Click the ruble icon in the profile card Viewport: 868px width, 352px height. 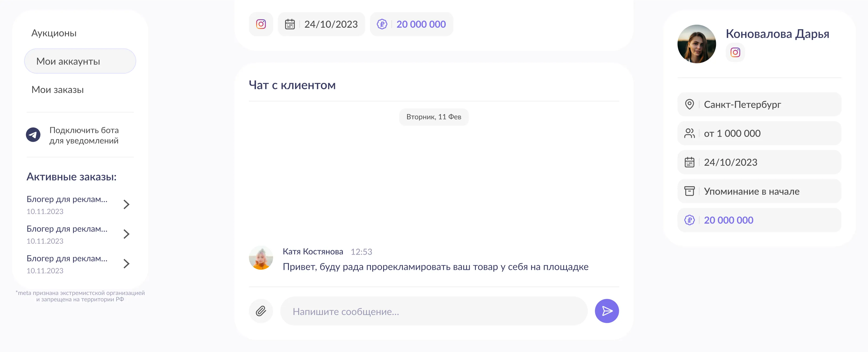(689, 220)
